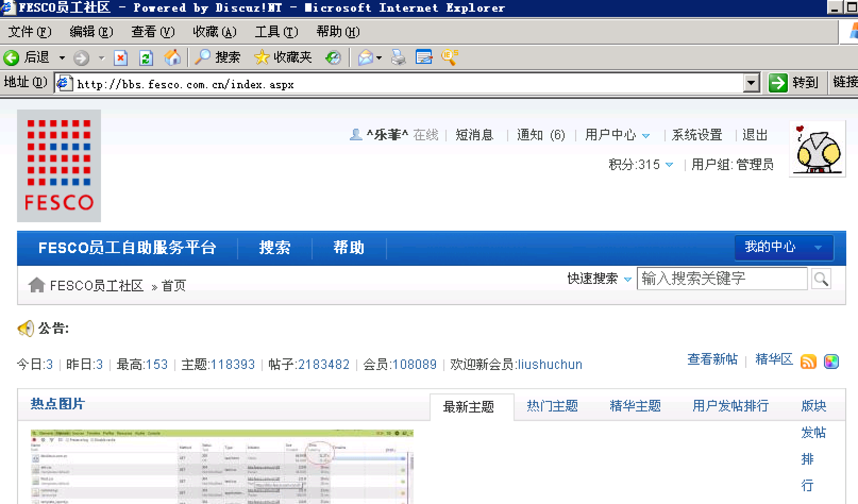Switch to the 用户发帖排行 tab
The height and width of the screenshot is (504, 858).
click(x=730, y=406)
